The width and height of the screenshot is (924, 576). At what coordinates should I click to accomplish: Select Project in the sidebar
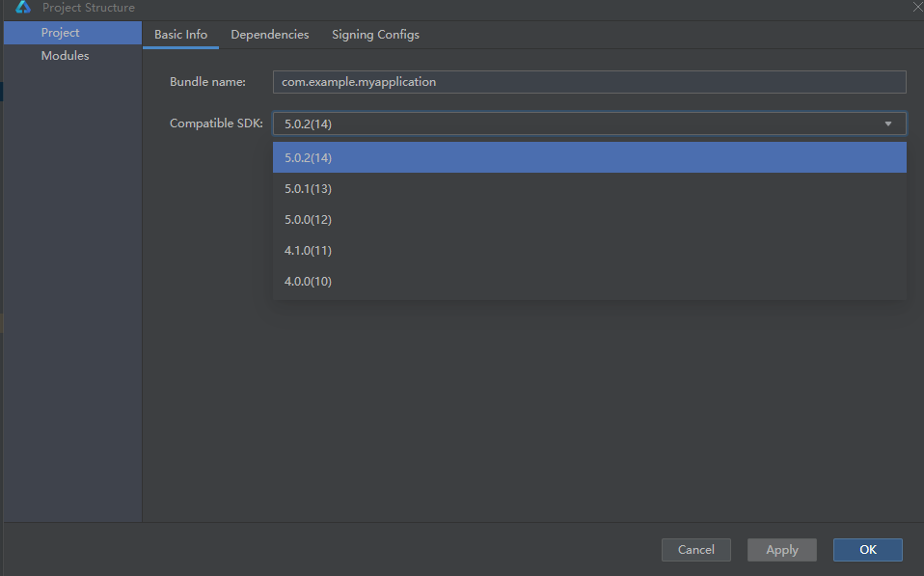pos(72,33)
